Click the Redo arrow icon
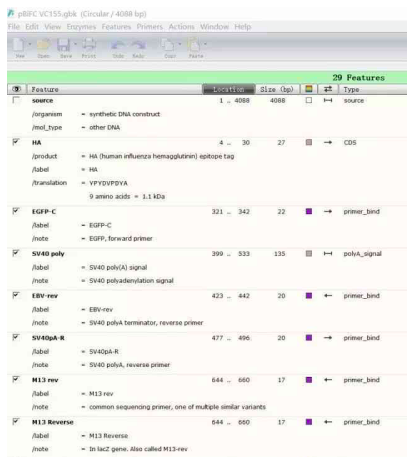Viewport: 410px width, 457px height. coord(138,45)
